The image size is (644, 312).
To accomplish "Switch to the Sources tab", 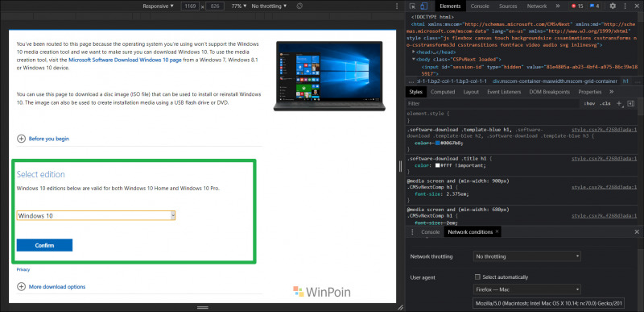I will 508,6.
